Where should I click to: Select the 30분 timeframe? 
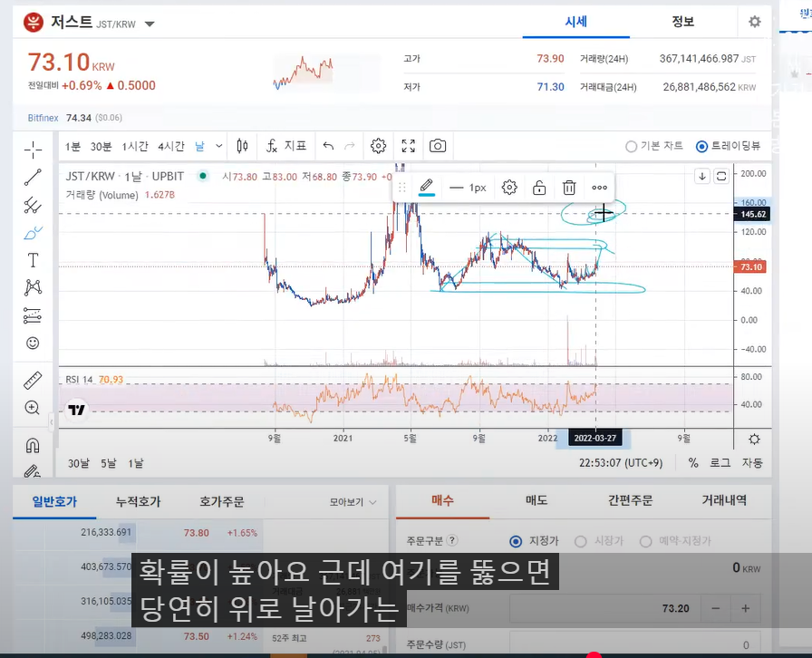(101, 147)
